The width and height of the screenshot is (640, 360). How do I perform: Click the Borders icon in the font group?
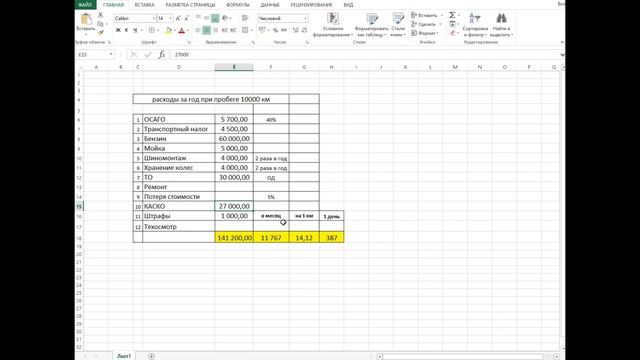click(x=152, y=30)
